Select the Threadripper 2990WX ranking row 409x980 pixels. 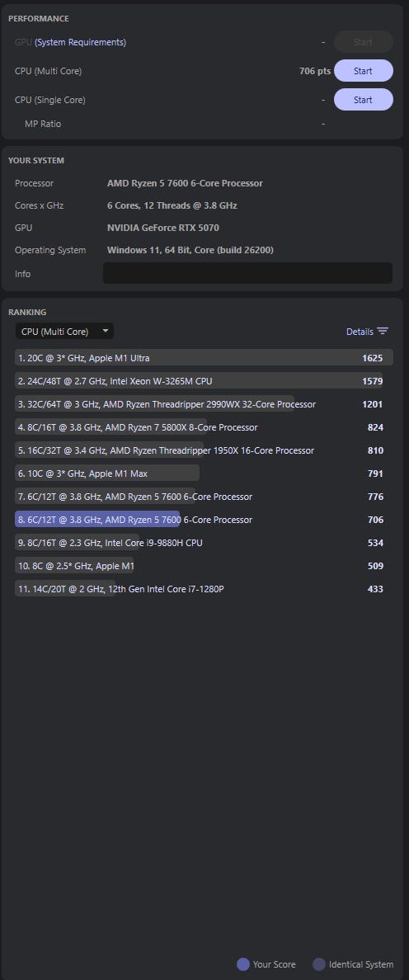point(204,403)
